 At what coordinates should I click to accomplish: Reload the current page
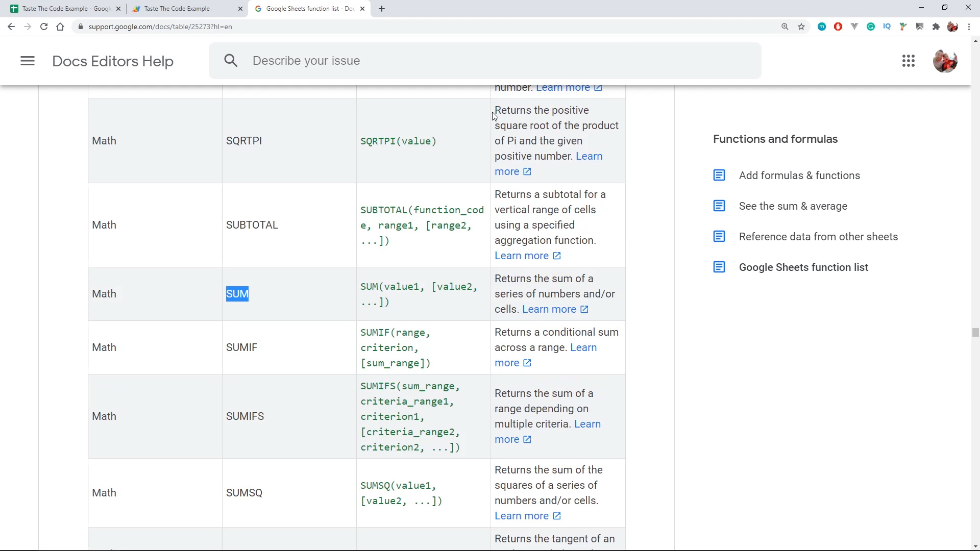[44, 27]
